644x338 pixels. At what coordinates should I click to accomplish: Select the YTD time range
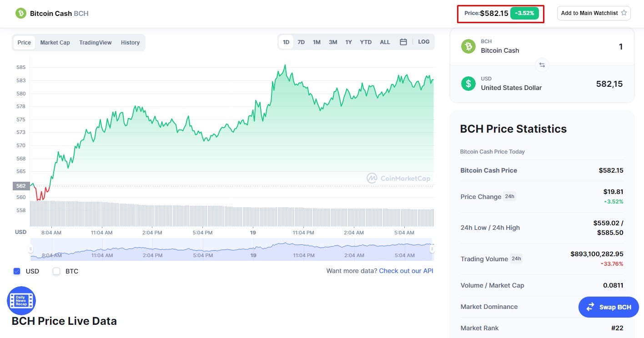tap(366, 42)
